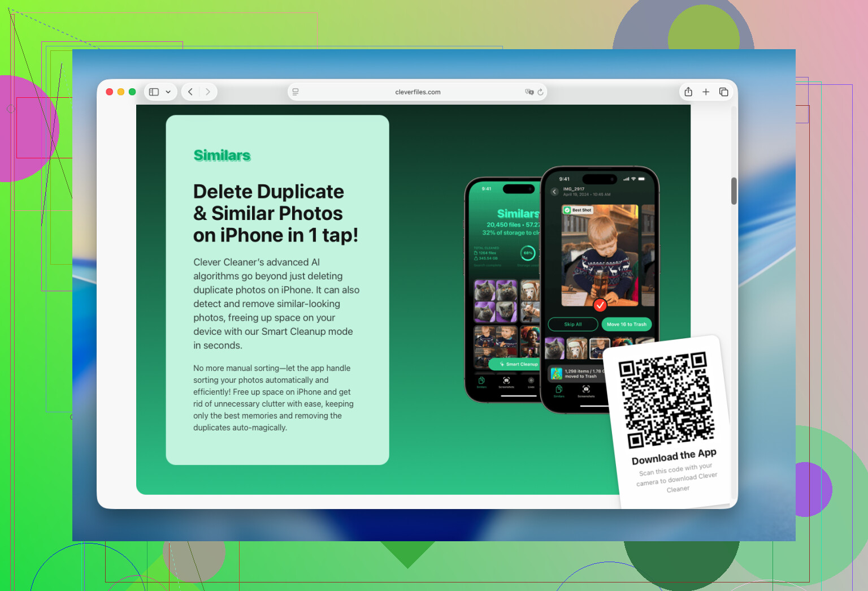868x591 pixels.
Task: Select the highlighted boy thumbnail in the filmstrip
Action: point(600,348)
